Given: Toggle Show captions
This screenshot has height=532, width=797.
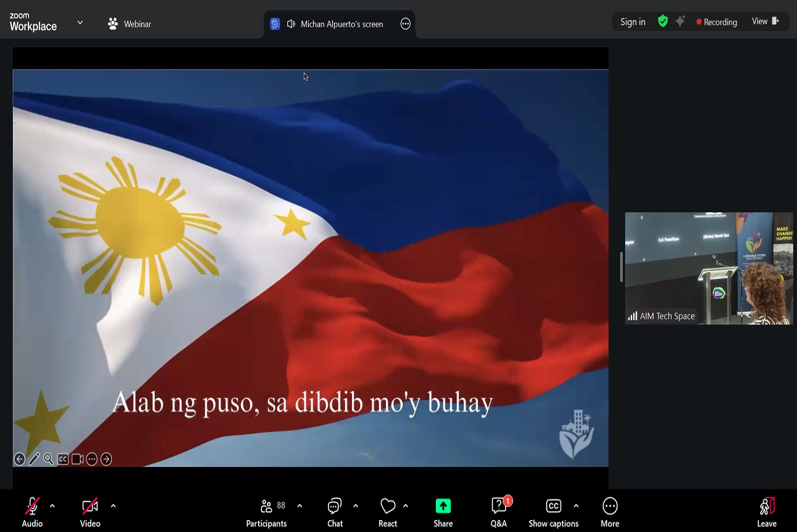Looking at the screenshot, I should (x=553, y=513).
